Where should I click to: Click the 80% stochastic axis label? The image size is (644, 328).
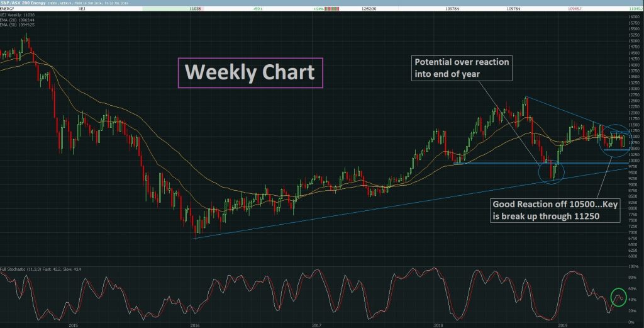click(x=633, y=278)
